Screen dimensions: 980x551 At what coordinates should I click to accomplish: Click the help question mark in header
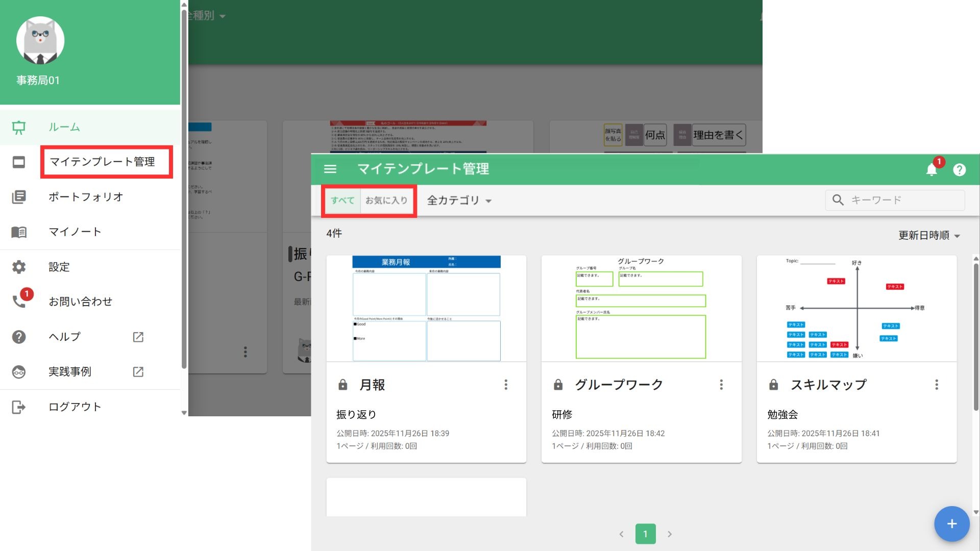pyautogui.click(x=959, y=169)
